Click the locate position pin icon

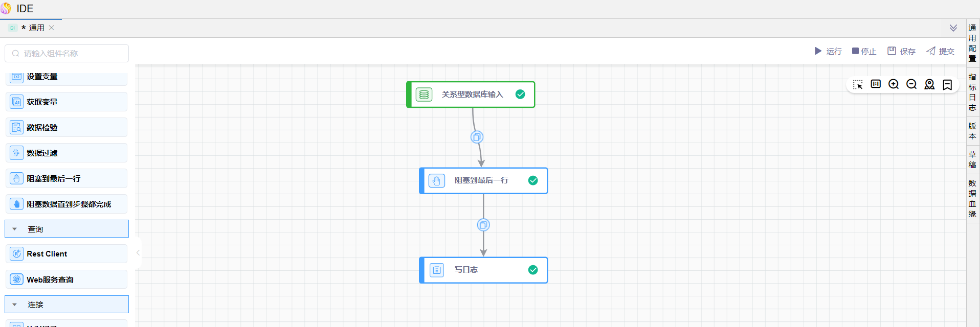tap(929, 84)
